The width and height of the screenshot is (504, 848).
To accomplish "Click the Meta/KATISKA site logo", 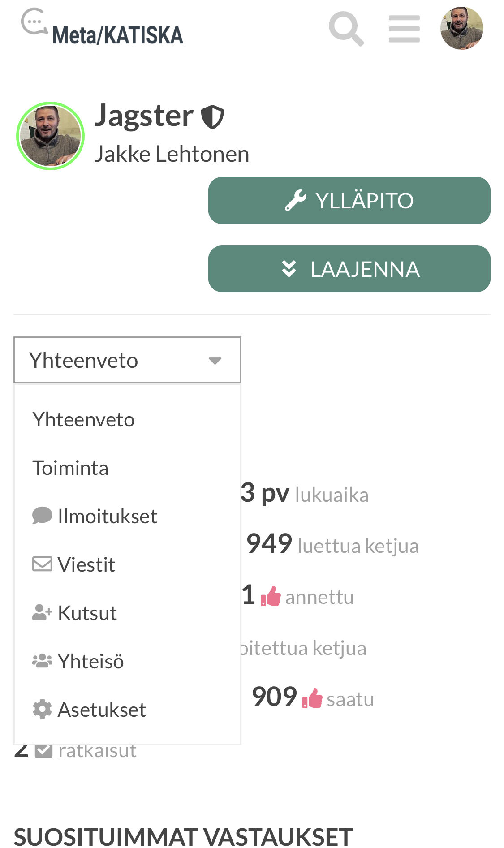I will coord(102,29).
